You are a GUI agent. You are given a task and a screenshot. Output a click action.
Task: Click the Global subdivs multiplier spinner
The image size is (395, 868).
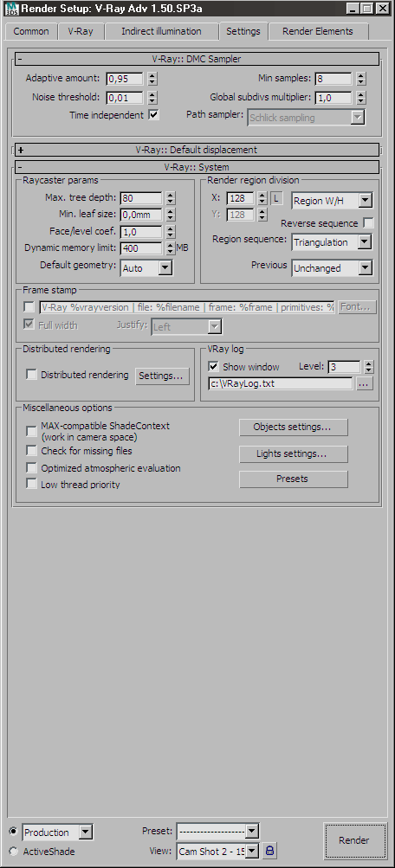pyautogui.click(x=360, y=98)
